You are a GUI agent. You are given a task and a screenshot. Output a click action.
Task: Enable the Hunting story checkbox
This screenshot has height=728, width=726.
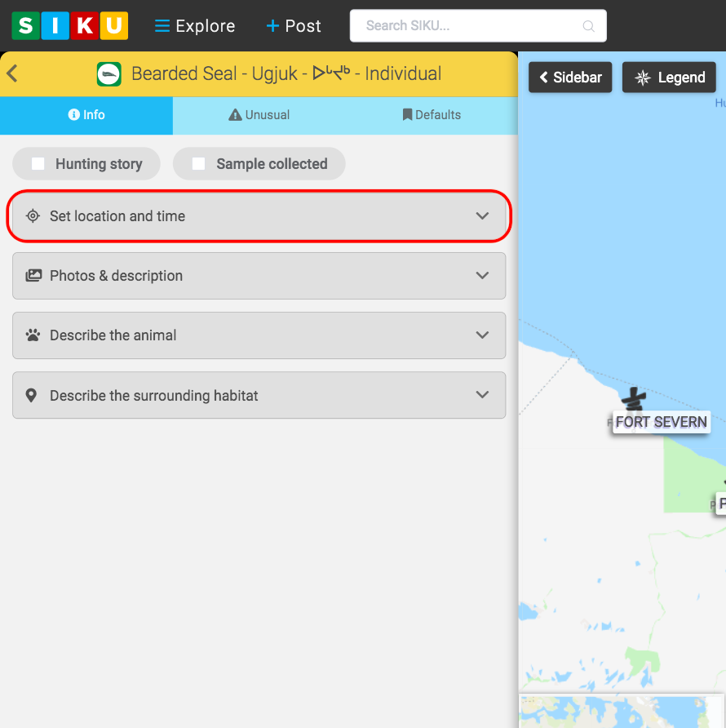pos(38,164)
